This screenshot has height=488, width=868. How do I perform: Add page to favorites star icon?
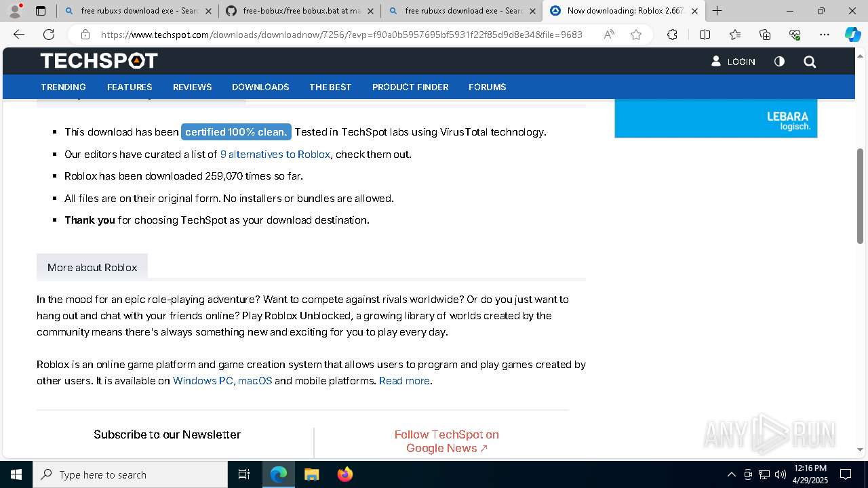point(636,35)
